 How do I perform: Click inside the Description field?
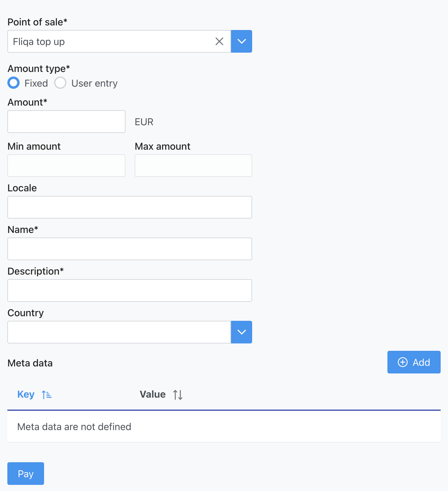click(129, 290)
